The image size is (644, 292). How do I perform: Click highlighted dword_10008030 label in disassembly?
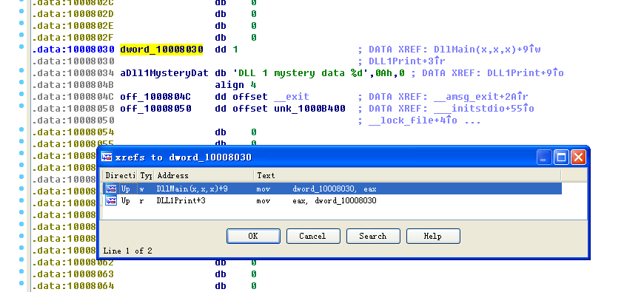(161, 50)
